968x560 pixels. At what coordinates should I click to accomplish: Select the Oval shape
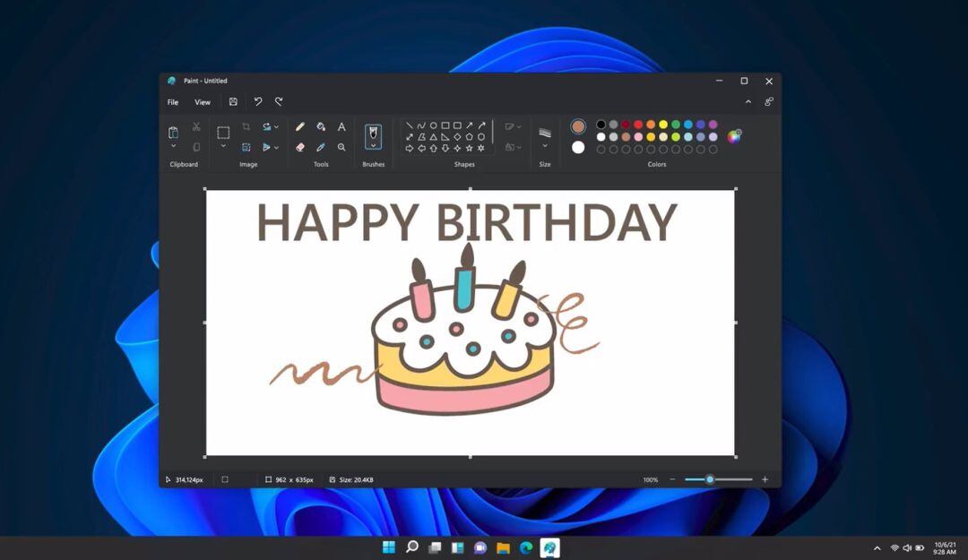434,125
